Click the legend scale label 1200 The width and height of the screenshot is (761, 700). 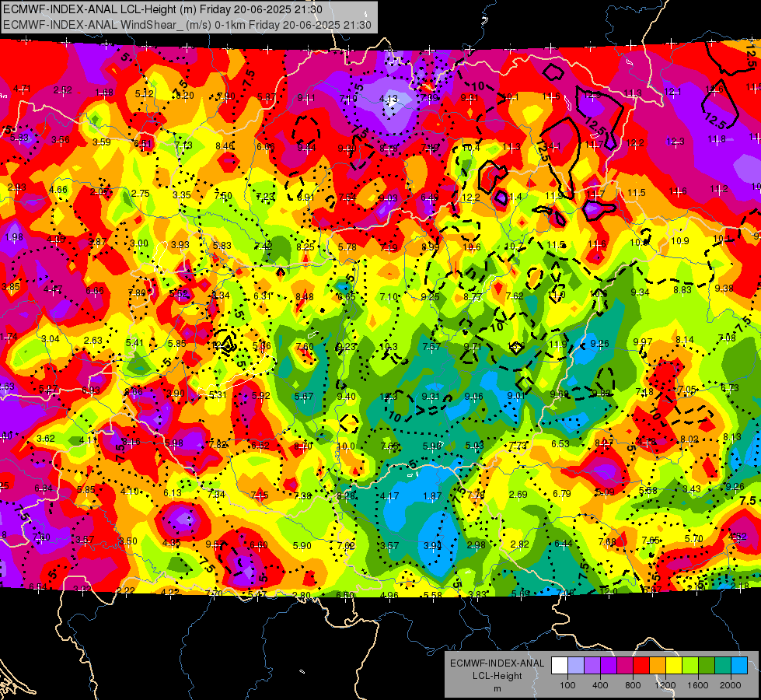click(x=665, y=685)
